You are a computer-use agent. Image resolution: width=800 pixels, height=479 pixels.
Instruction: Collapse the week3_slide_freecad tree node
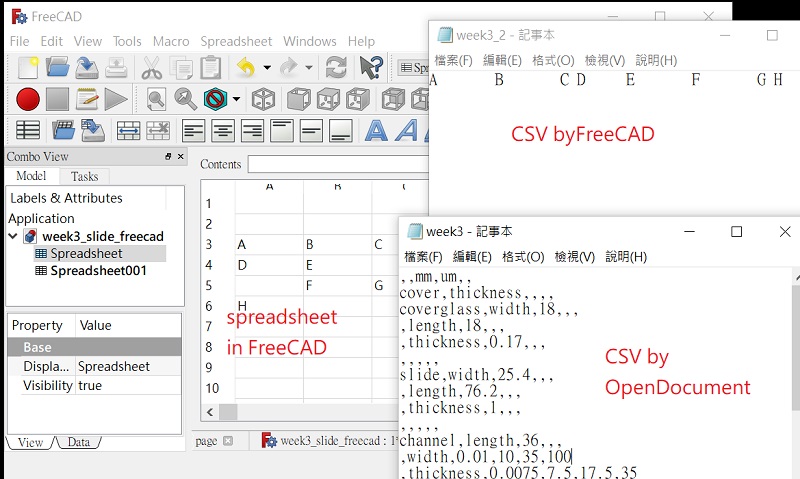pyautogui.click(x=13, y=236)
